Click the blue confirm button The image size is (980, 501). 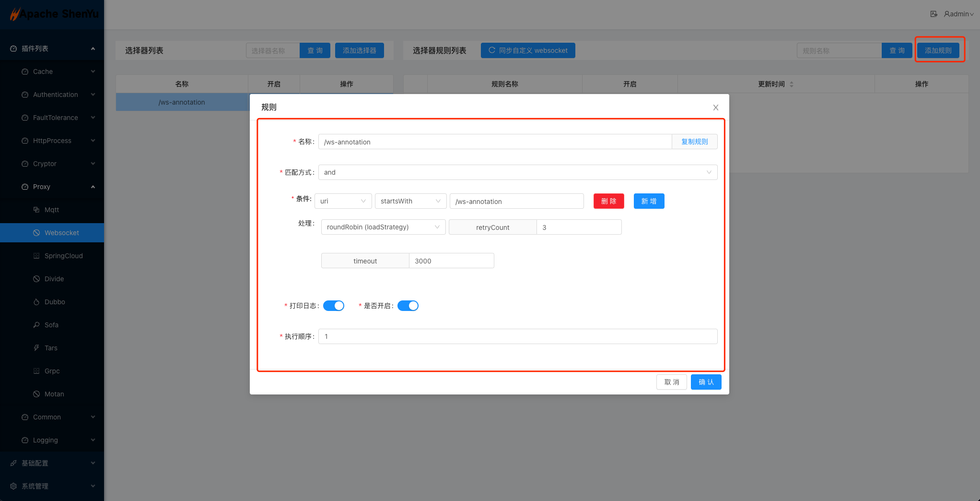pyautogui.click(x=706, y=382)
